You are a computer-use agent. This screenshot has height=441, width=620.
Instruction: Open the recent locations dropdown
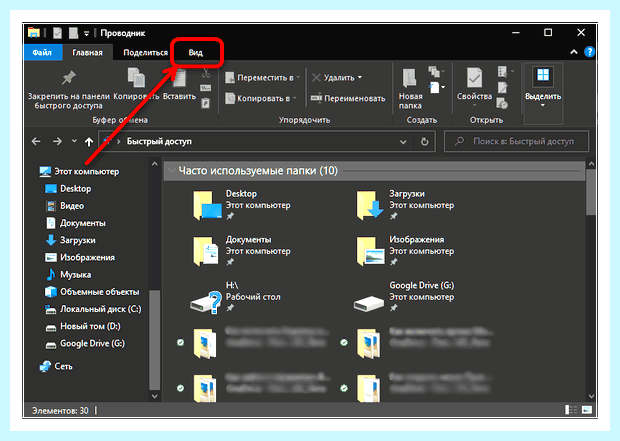[74, 141]
